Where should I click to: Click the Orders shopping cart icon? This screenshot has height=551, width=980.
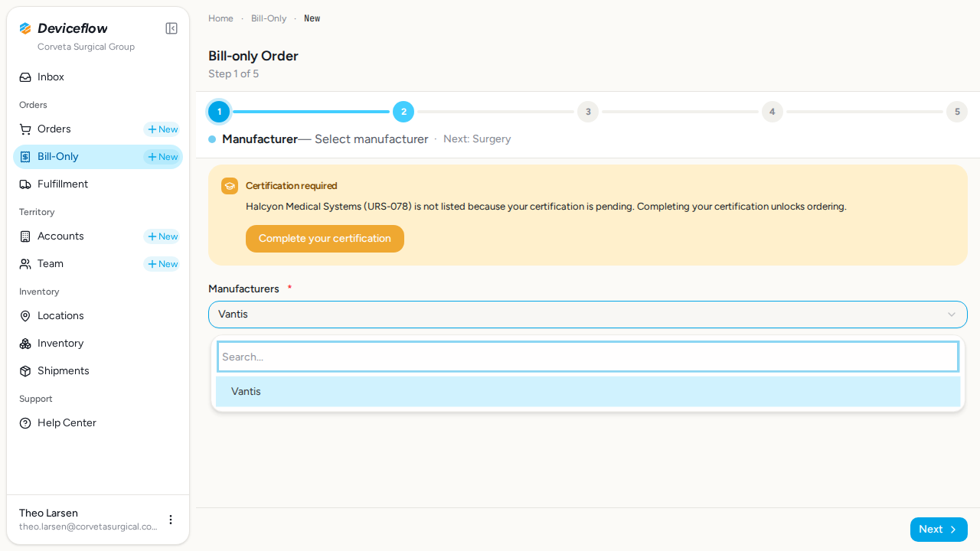[x=25, y=129]
